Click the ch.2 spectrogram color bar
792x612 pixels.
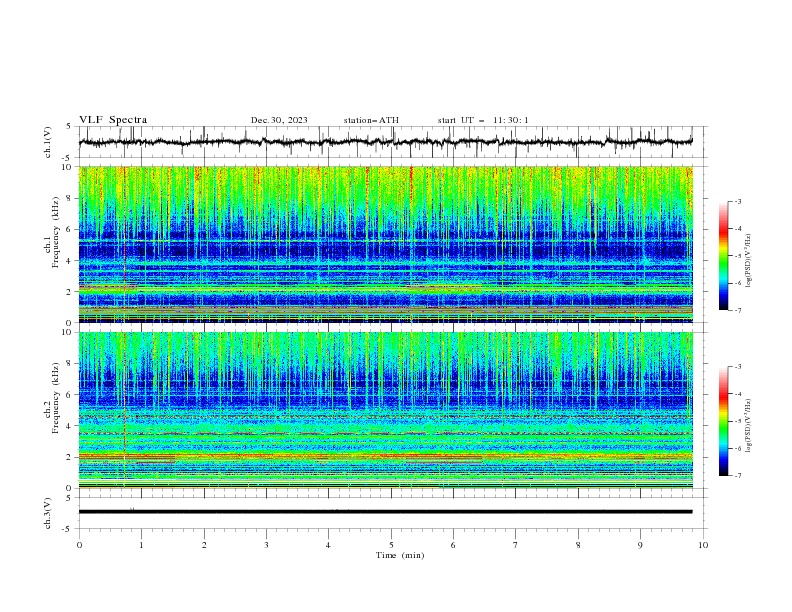(723, 421)
